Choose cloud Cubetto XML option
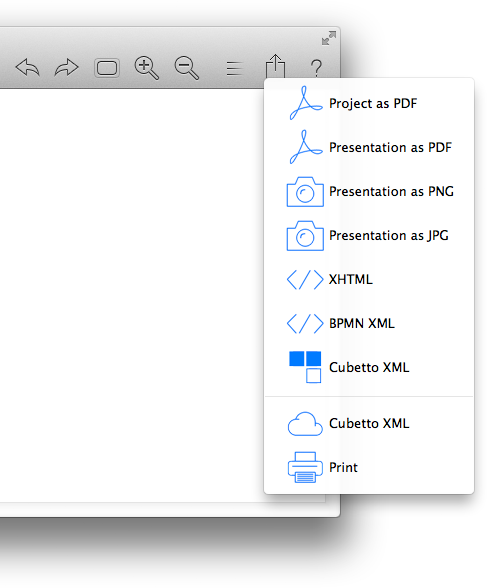This screenshot has width=487, height=588. [369, 423]
